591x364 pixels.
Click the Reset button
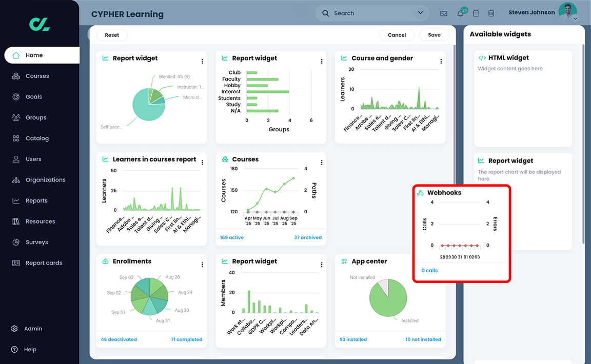tap(111, 35)
